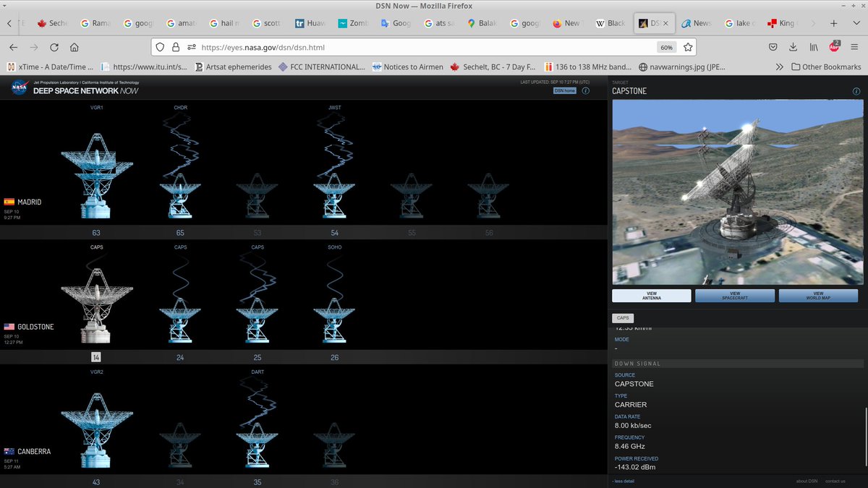This screenshot has height=488, width=868.
Task: Open Other Bookmarks folder
Action: tap(826, 67)
